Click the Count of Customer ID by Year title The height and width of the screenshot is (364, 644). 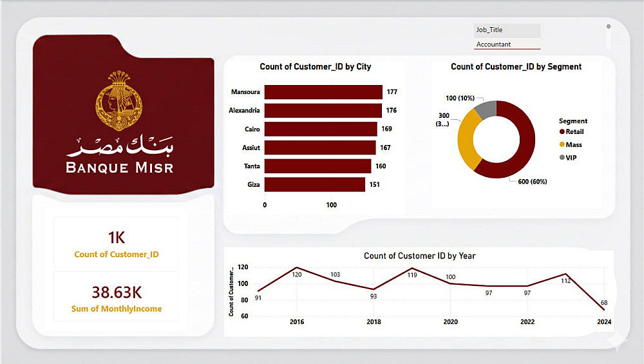[420, 256]
